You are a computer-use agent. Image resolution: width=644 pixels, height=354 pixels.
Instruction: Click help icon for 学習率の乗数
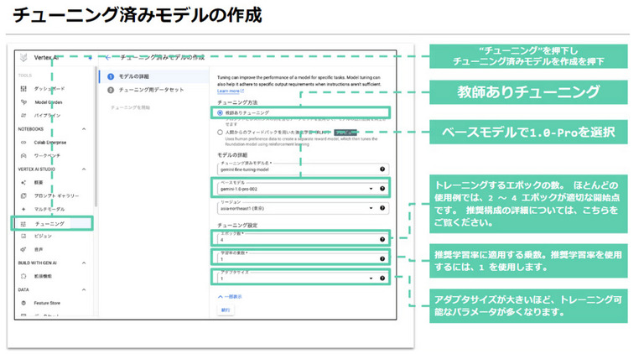pyautogui.click(x=382, y=258)
